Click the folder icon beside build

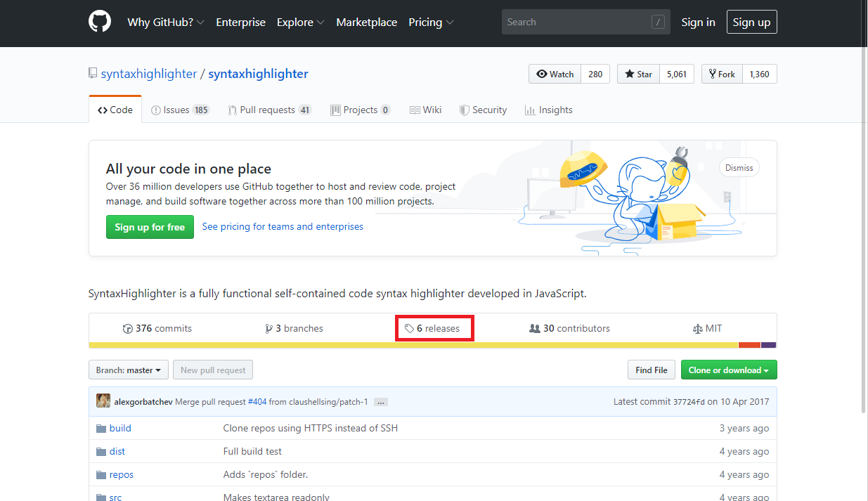[101, 428]
